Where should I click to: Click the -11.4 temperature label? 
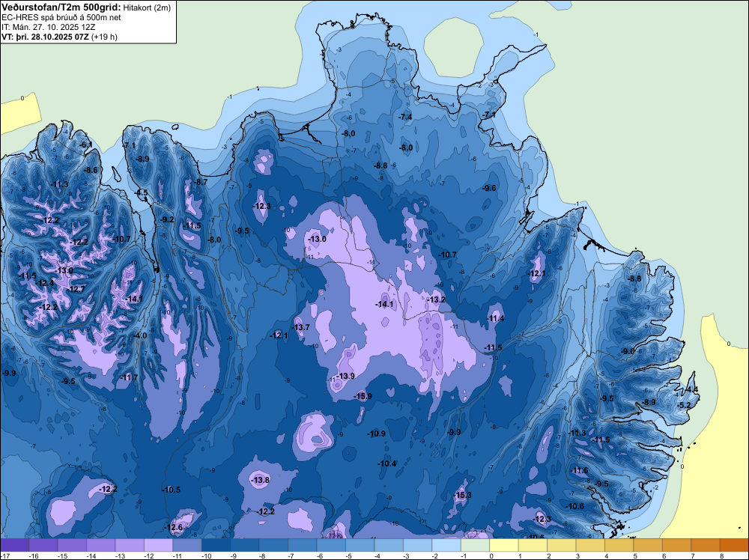(x=495, y=318)
